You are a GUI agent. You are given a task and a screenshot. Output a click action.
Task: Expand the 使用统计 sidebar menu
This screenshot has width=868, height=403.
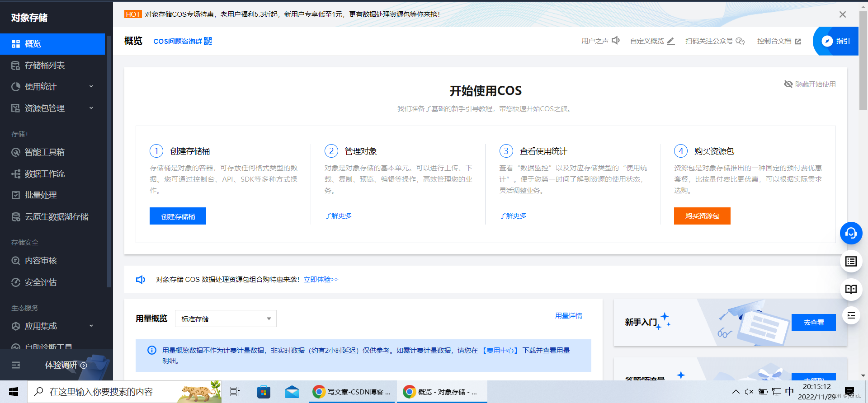point(52,87)
